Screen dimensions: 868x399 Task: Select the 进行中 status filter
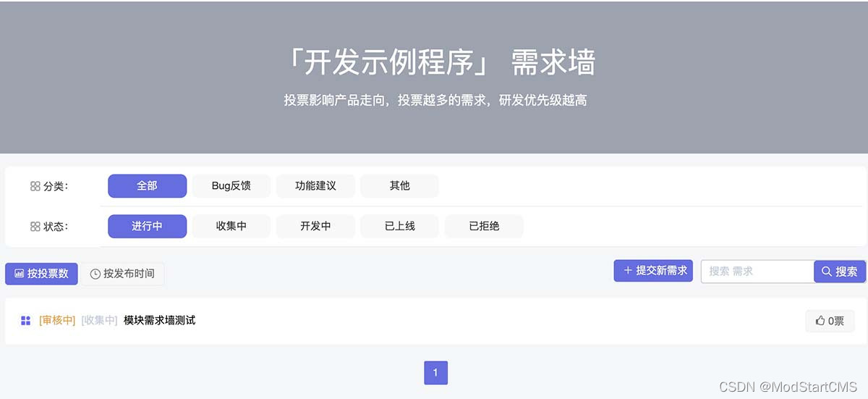tap(148, 227)
